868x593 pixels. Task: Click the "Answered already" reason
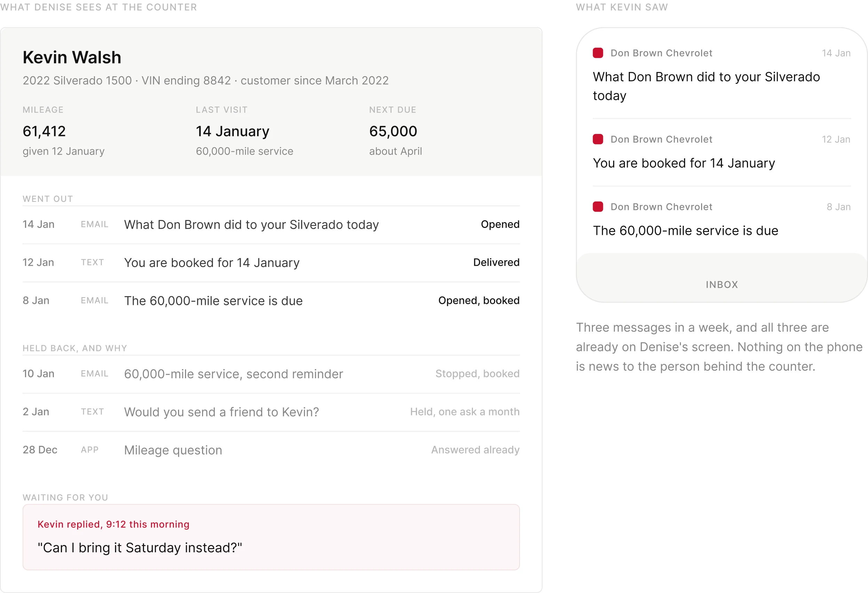coord(475,450)
